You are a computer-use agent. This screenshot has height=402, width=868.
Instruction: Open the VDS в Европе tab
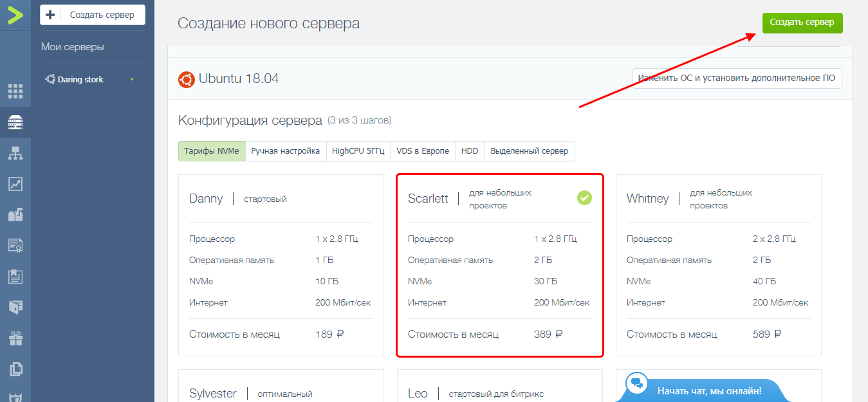point(423,151)
